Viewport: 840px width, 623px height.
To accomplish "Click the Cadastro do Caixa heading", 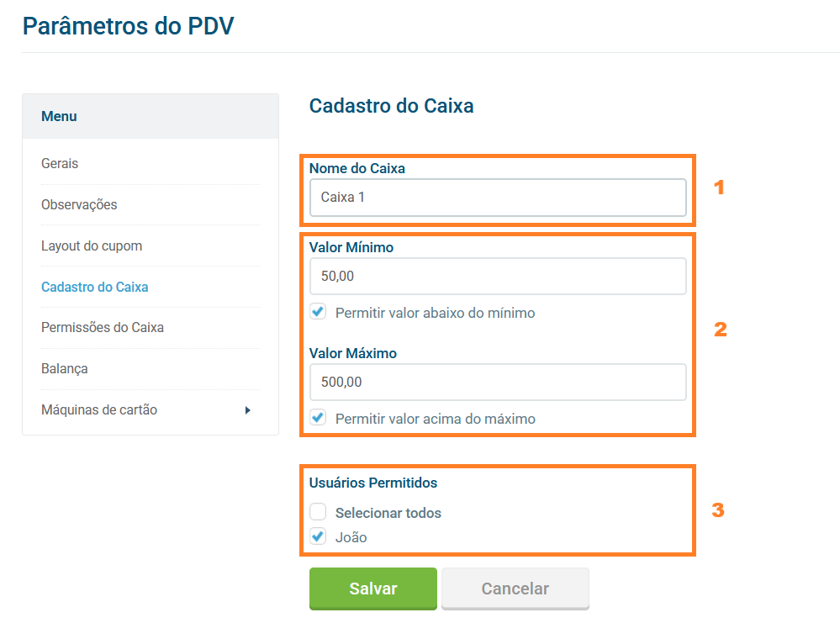I will [391, 106].
